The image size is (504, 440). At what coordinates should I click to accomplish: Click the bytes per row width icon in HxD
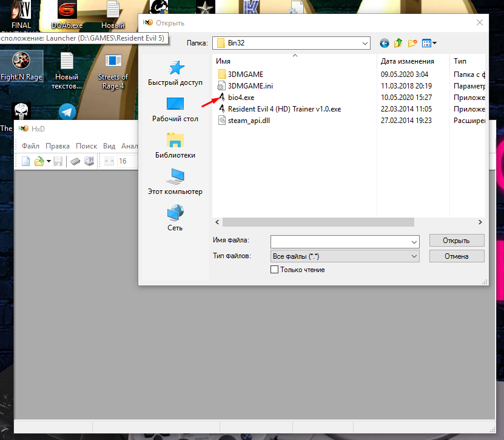[109, 161]
